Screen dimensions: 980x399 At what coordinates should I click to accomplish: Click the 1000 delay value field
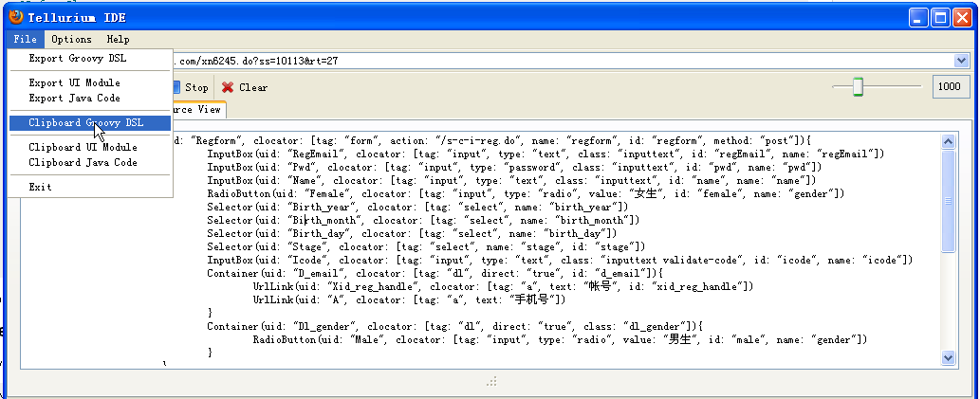951,87
